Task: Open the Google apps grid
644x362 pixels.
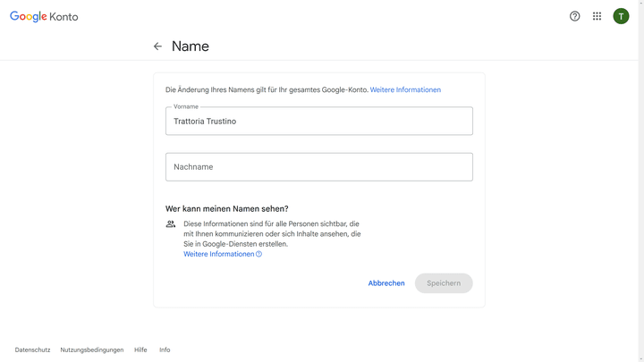Action: coord(597,16)
